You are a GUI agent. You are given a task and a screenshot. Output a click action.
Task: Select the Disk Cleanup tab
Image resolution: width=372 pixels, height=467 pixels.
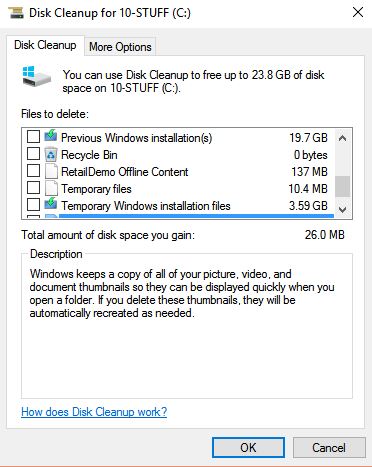[45, 45]
